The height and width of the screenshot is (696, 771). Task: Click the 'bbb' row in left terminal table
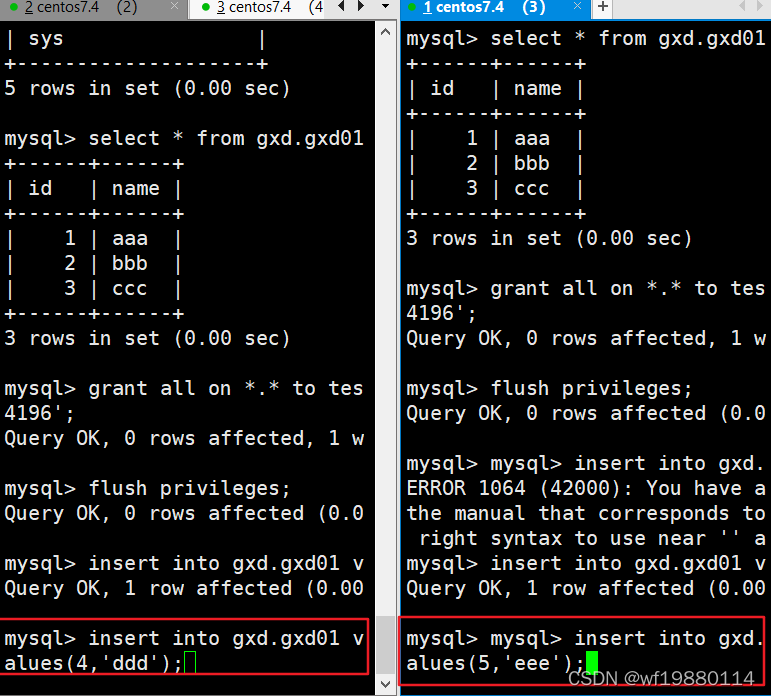pos(93,264)
